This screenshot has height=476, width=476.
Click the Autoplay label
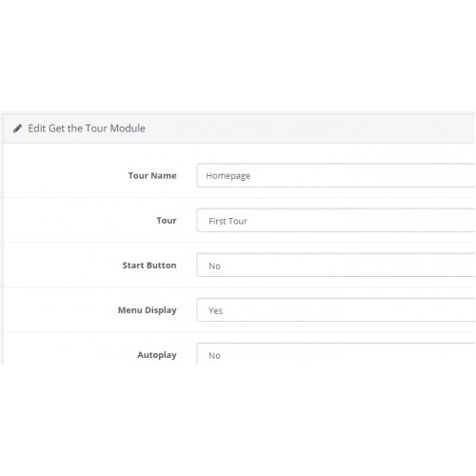157,355
